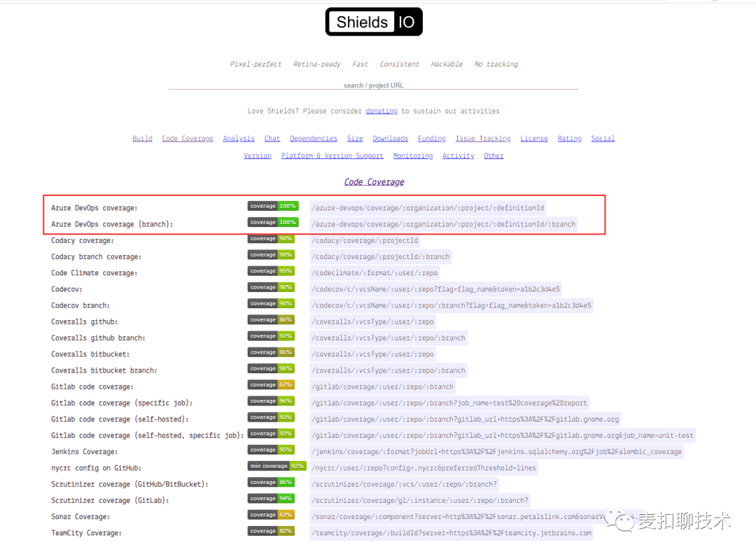Click the Codacy coverage 90% badge
Image resolution: width=756 pixels, height=554 pixels.
pyautogui.click(x=272, y=238)
